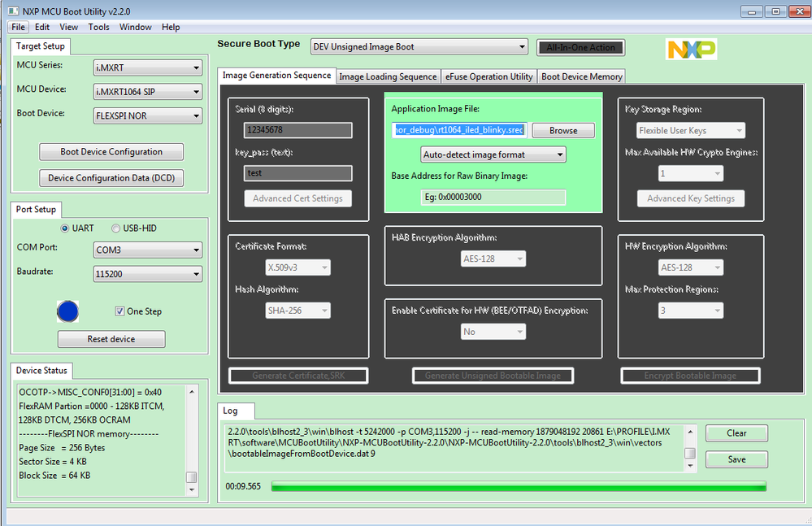Switch to Image Generation Sequence tab

[x=276, y=76]
